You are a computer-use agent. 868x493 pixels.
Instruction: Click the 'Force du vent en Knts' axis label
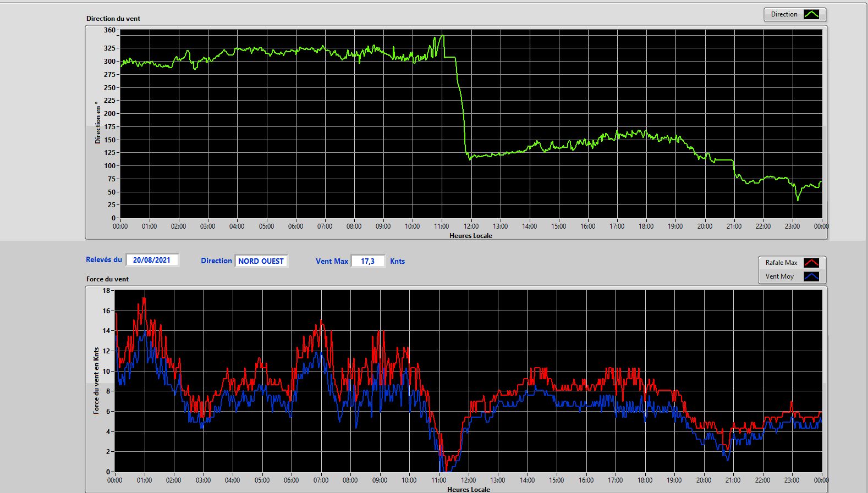(96, 380)
